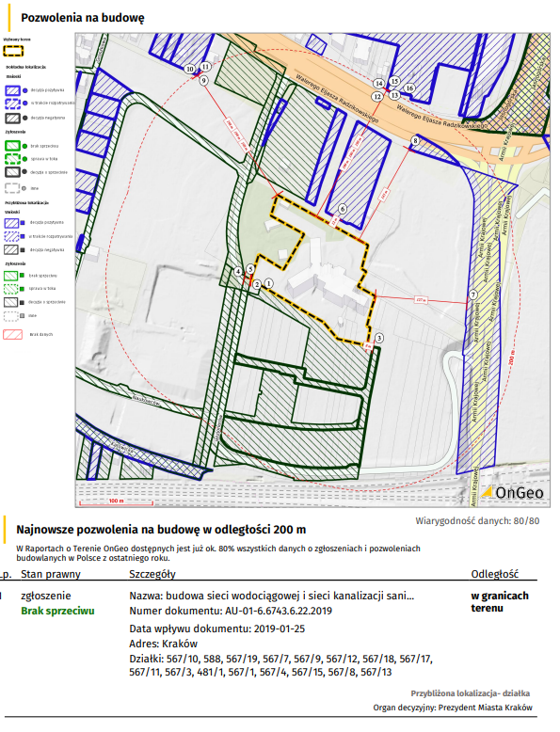Click map marker number 8
This screenshot has height=732, width=560.
[x=415, y=140]
